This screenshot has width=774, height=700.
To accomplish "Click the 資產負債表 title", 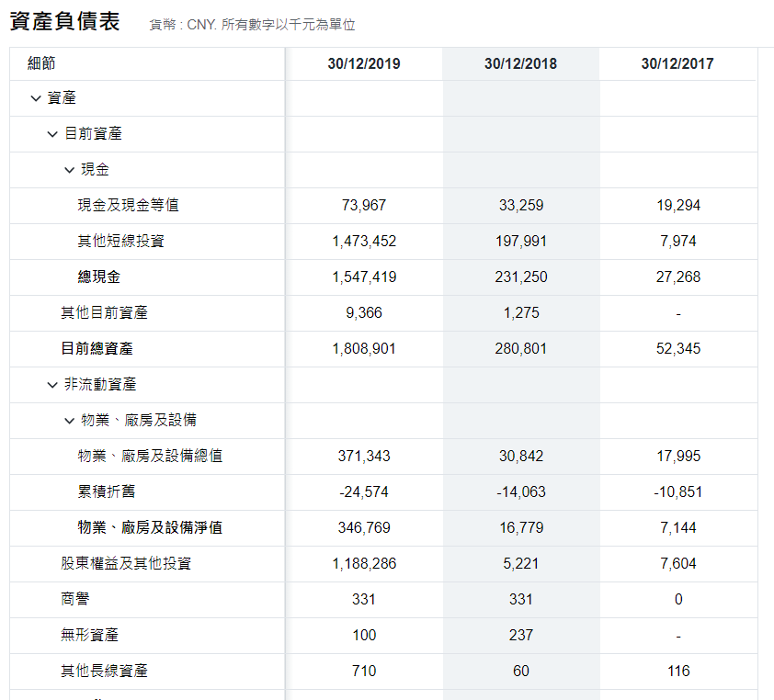I will tap(64, 21).
